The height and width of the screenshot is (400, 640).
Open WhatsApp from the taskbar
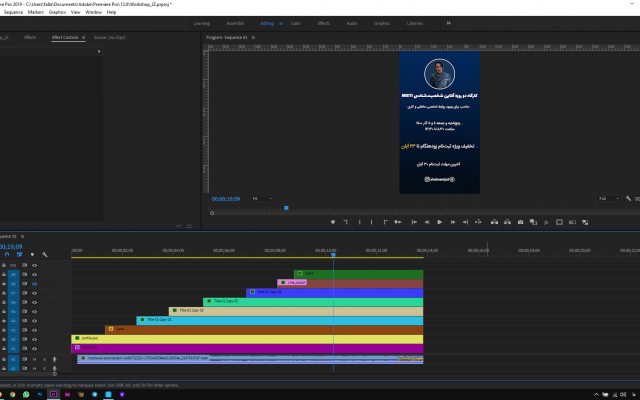(x=26, y=394)
